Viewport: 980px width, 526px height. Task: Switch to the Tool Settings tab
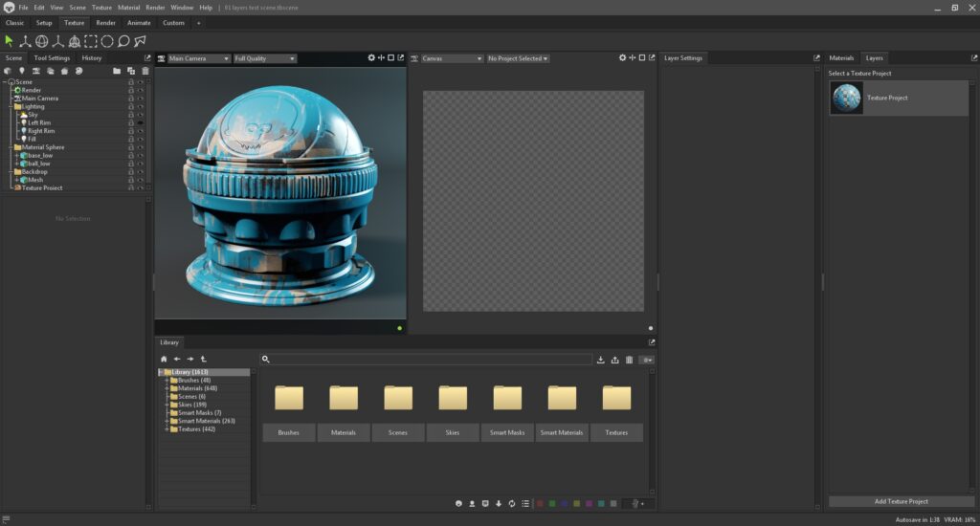pos(52,58)
